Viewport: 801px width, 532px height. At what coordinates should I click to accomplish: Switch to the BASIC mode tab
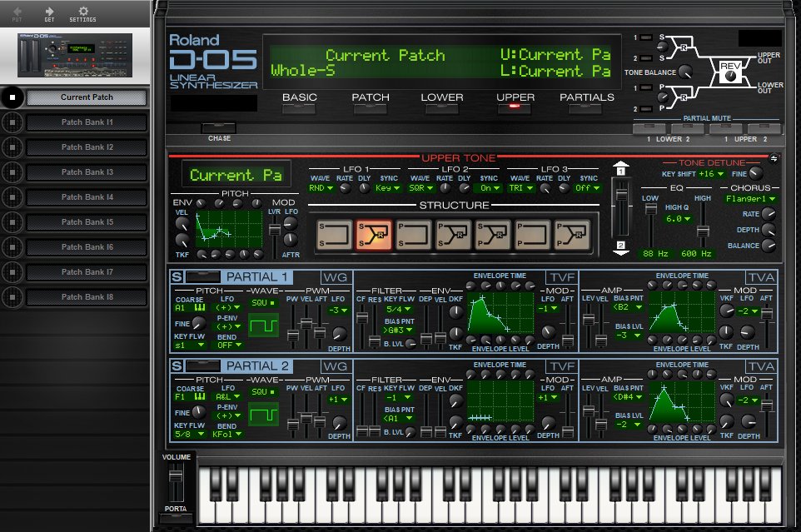(x=300, y=108)
